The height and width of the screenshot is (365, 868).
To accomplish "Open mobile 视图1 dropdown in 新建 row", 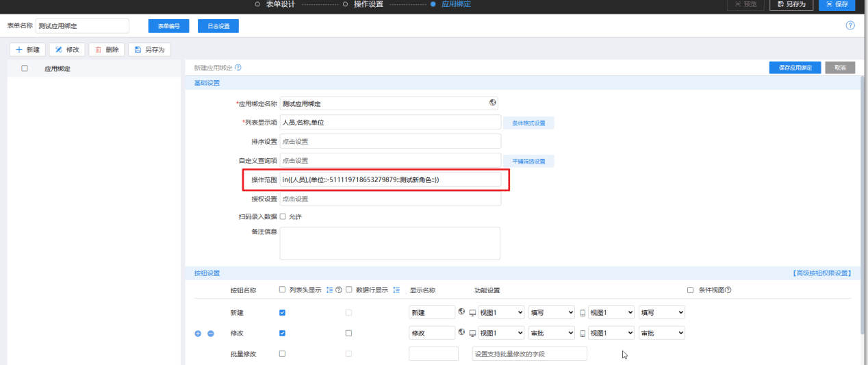I will click(x=611, y=312).
